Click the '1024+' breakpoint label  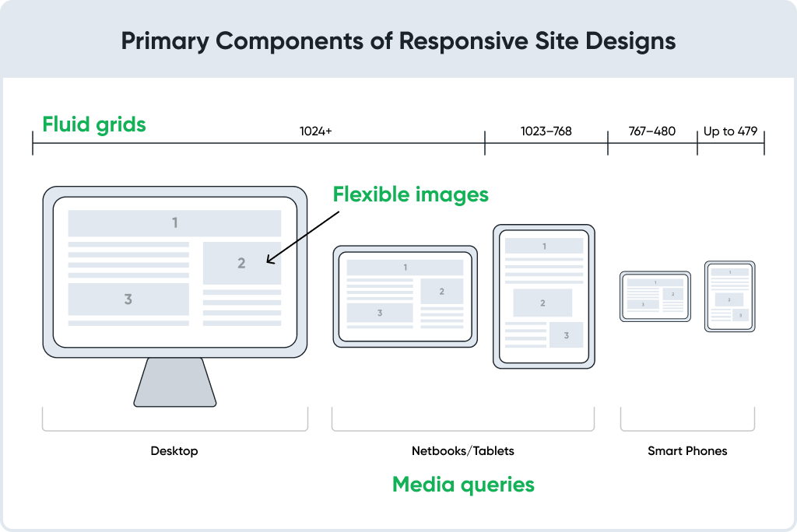[x=316, y=131]
